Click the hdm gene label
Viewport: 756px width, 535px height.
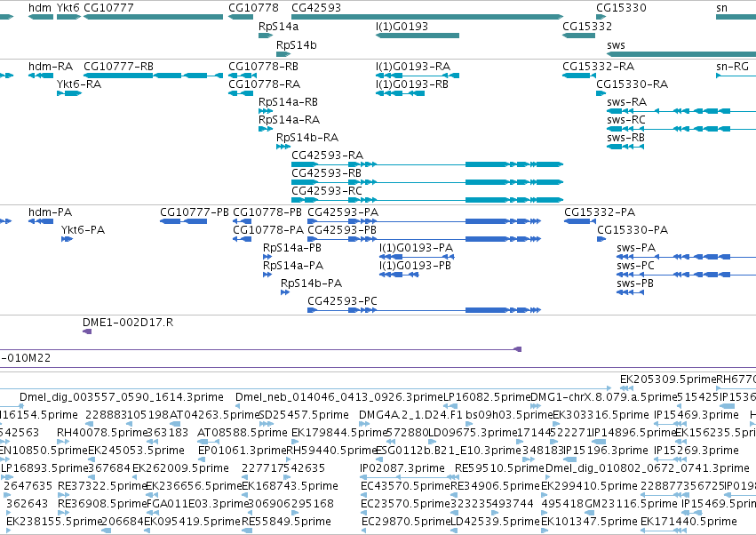[40, 8]
